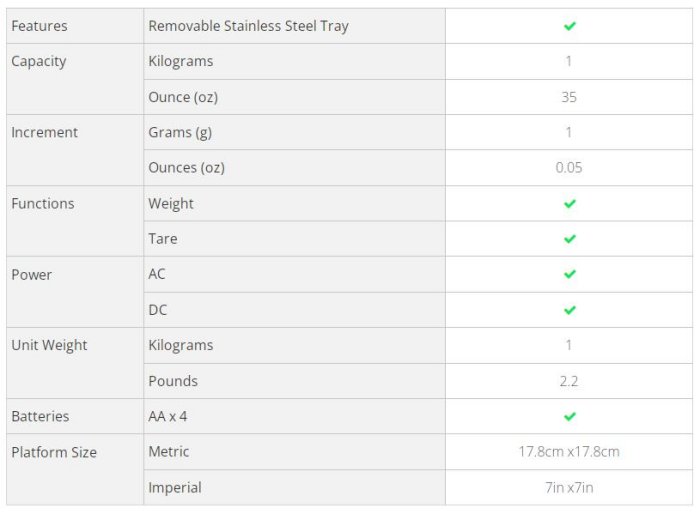Select the Unit Weight category cell

49,345
